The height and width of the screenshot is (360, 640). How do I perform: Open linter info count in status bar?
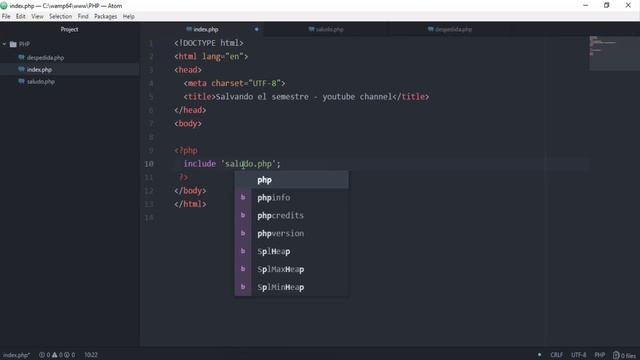click(x=69, y=355)
